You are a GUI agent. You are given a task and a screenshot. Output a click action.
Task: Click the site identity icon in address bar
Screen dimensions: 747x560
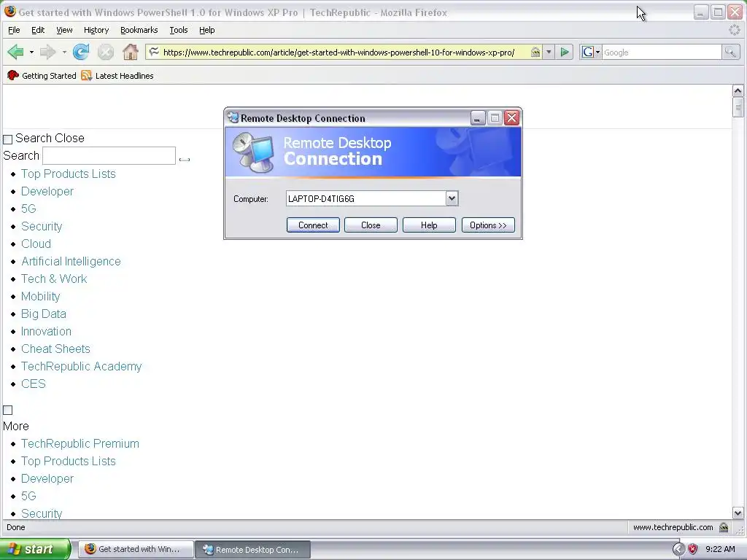(x=153, y=52)
